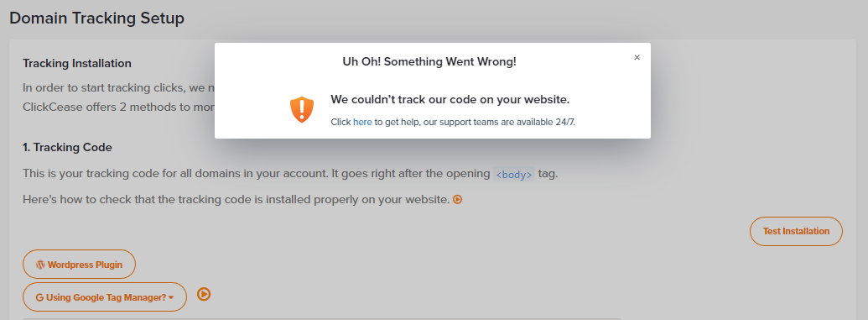
Task: Click the <body> code tag
Action: [514, 175]
